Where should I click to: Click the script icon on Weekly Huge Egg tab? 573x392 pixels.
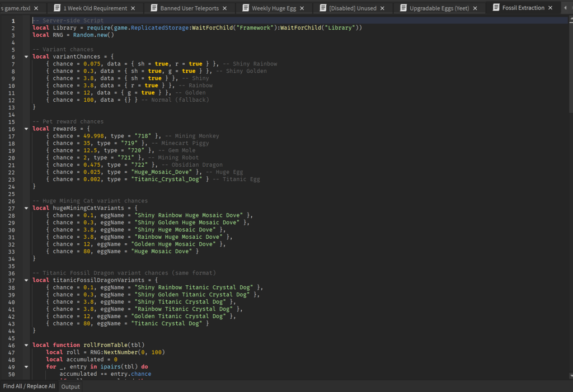246,8
